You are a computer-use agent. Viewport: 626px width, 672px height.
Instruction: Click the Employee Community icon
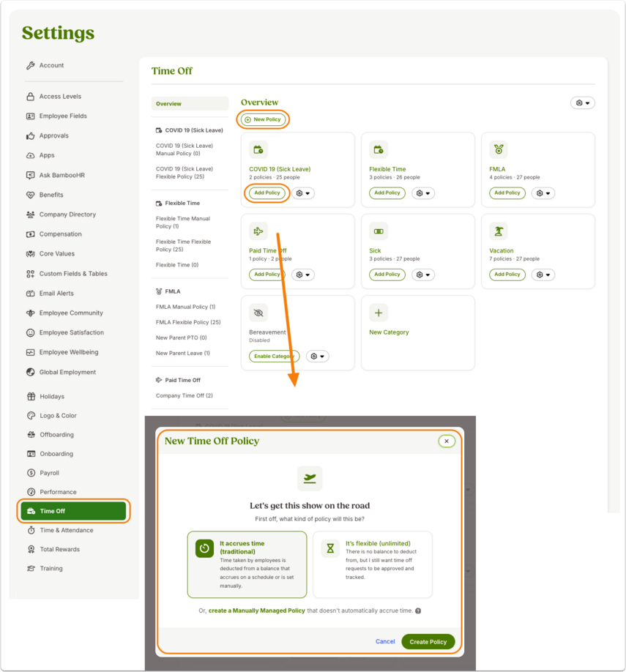point(31,313)
